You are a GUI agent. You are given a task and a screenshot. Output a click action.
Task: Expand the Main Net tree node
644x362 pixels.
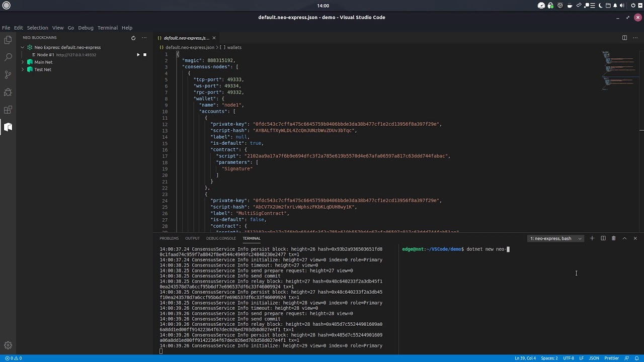click(x=23, y=62)
